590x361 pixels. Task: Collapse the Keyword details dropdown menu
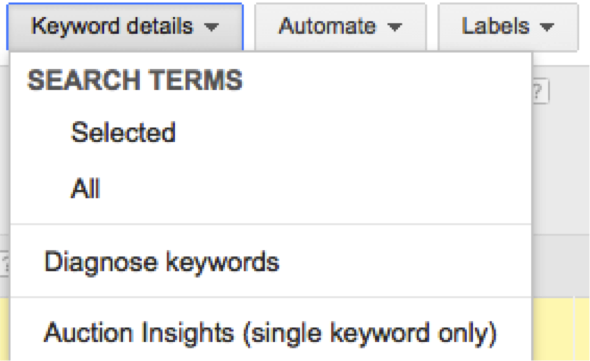pyautogui.click(x=125, y=27)
